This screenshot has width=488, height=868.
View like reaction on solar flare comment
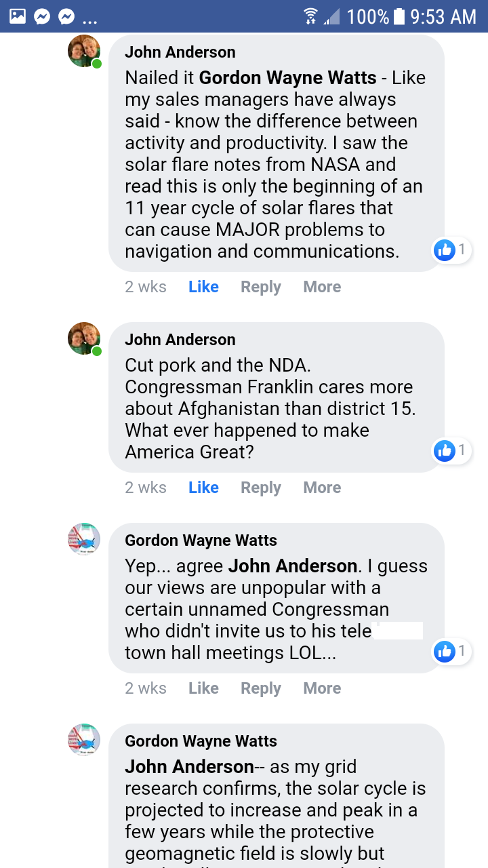pos(452,250)
